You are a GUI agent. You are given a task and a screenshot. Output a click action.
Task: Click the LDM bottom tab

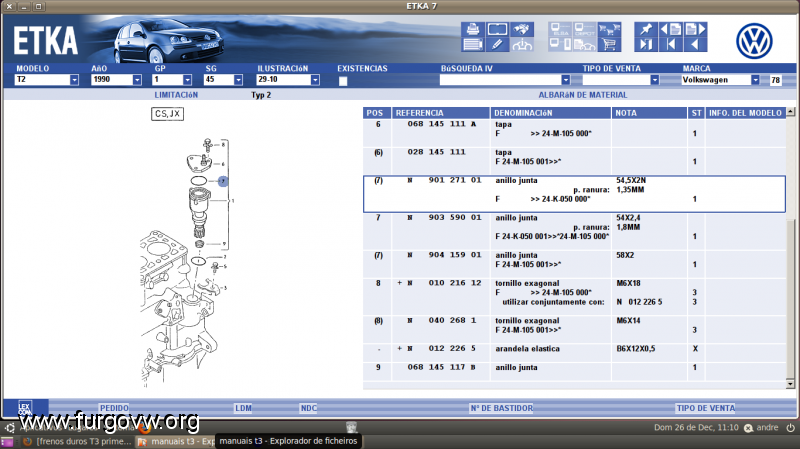pos(243,408)
